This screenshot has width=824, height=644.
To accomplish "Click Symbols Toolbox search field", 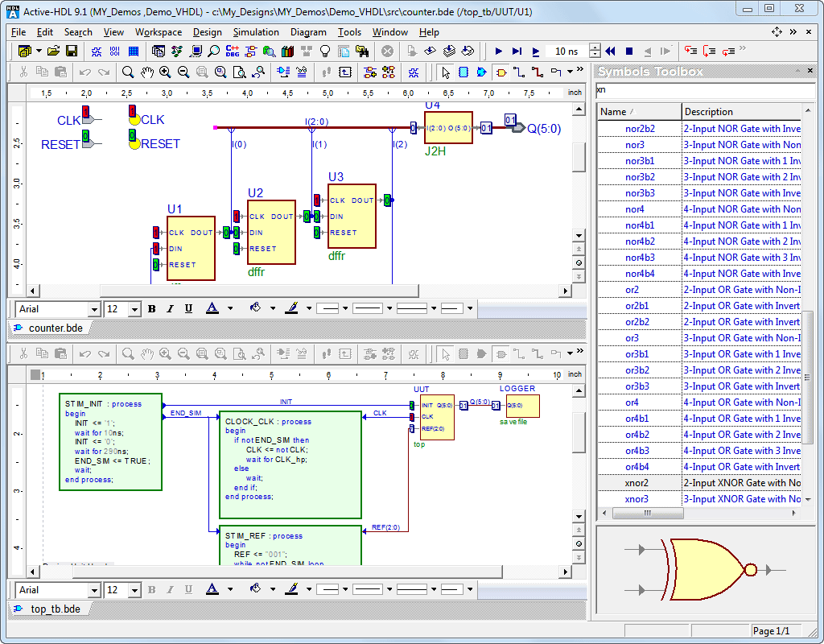I will [704, 90].
